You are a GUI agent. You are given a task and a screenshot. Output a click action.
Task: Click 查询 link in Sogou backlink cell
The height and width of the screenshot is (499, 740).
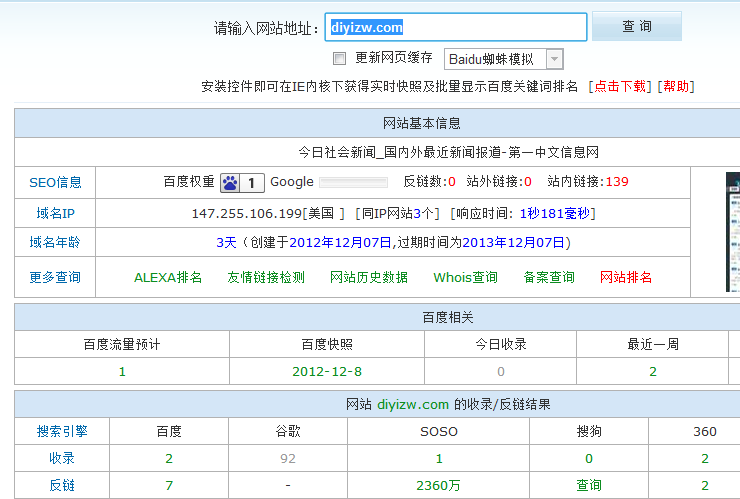(x=588, y=485)
